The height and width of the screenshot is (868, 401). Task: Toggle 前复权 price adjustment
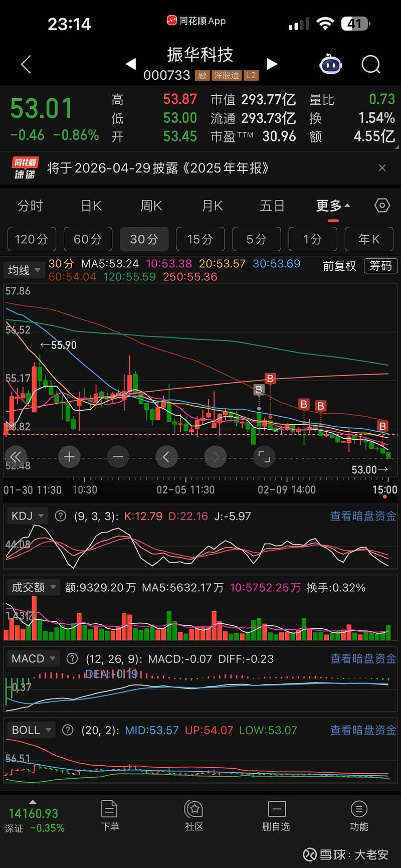pyautogui.click(x=339, y=266)
